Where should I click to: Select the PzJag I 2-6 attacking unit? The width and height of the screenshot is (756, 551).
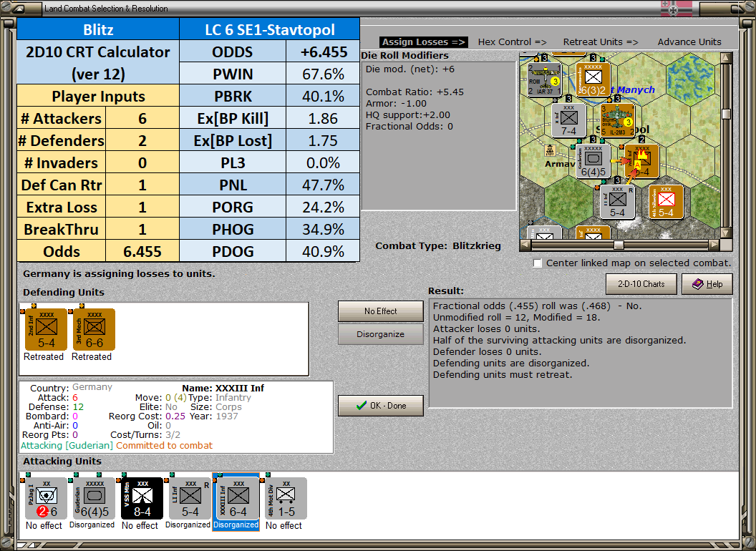tap(46, 499)
